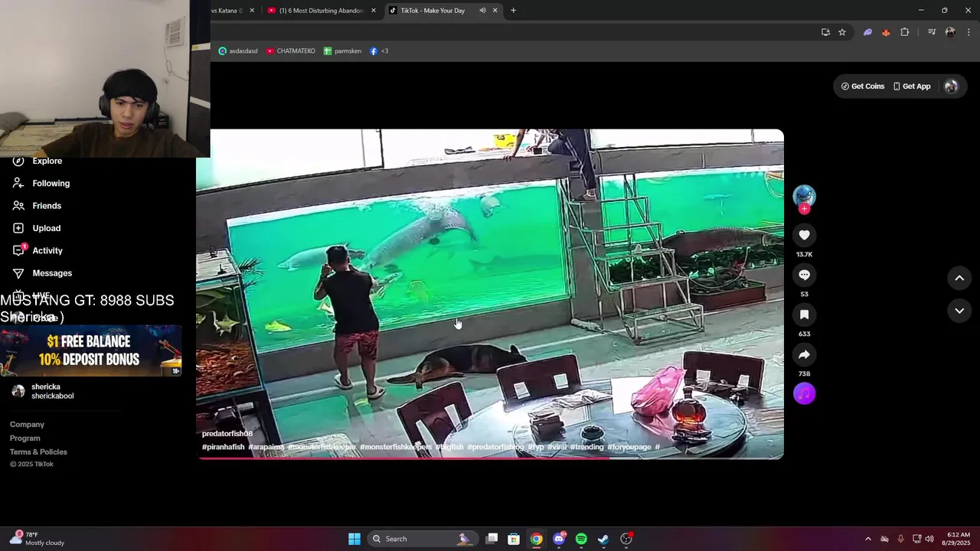The height and width of the screenshot is (551, 980).
Task: Share the video using the arrow icon
Action: point(804,354)
